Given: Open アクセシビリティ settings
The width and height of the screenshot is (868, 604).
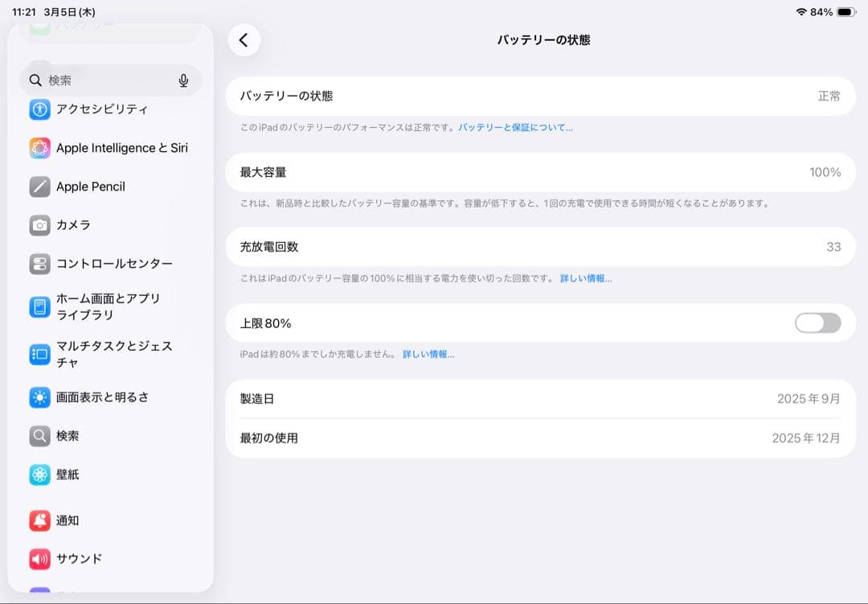Looking at the screenshot, I should pyautogui.click(x=111, y=109).
